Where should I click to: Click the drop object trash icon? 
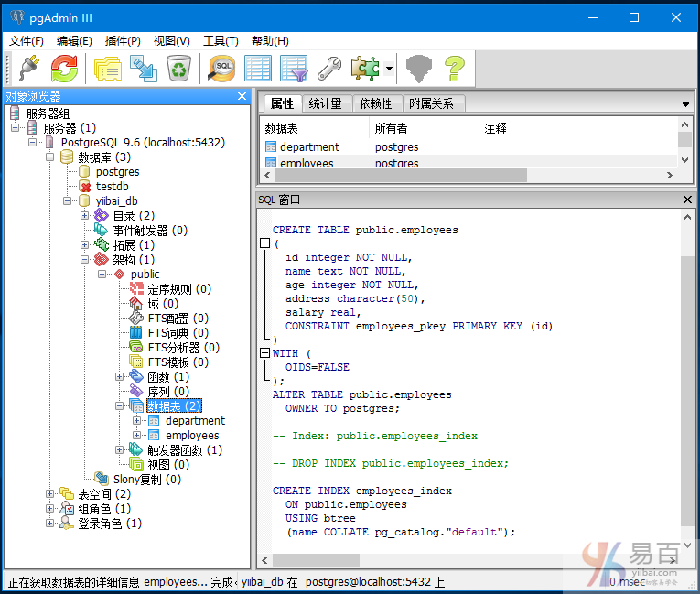178,68
